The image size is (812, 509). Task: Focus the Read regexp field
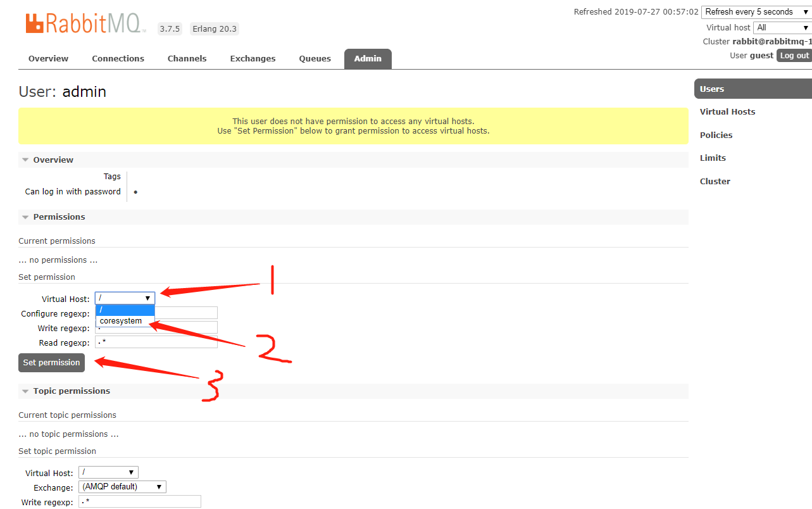pos(156,342)
